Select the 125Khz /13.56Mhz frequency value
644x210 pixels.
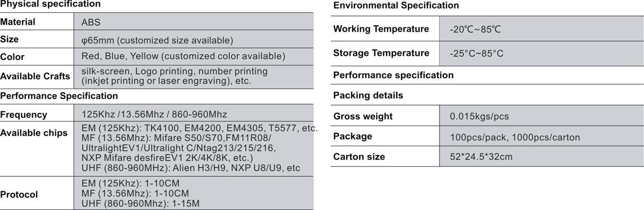pos(154,114)
